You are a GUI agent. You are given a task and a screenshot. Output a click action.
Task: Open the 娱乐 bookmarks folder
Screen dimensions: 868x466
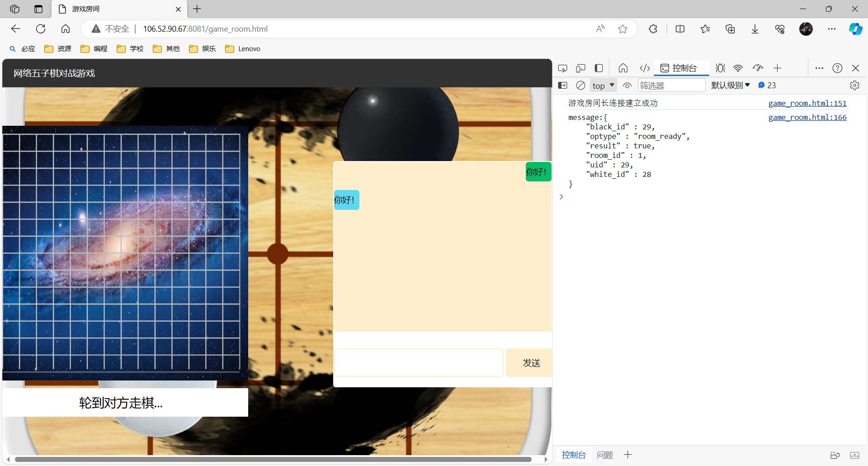tap(203, 49)
